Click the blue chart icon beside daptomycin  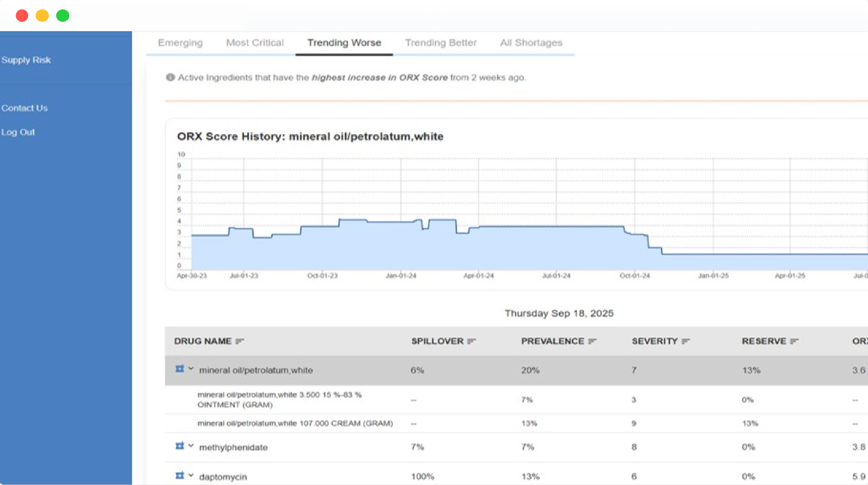pyautogui.click(x=179, y=475)
